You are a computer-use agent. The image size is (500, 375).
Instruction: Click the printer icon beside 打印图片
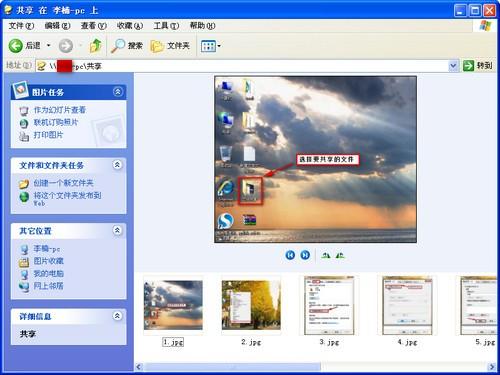[x=24, y=136]
